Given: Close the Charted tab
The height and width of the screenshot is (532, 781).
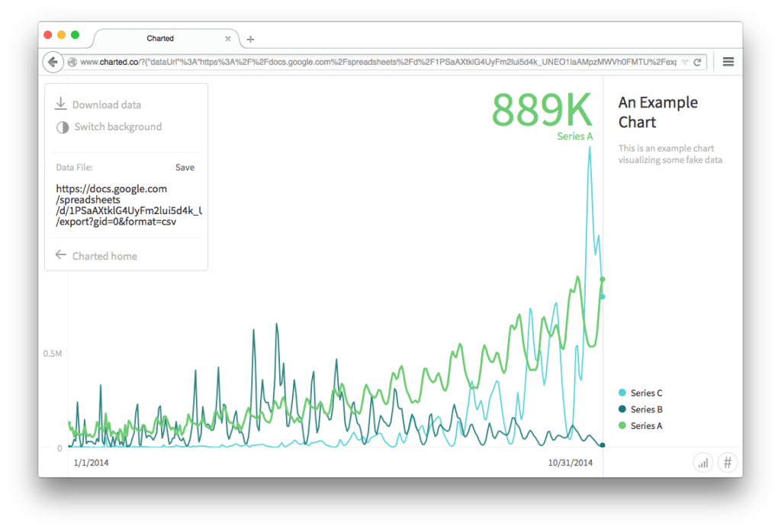Looking at the screenshot, I should 227,39.
